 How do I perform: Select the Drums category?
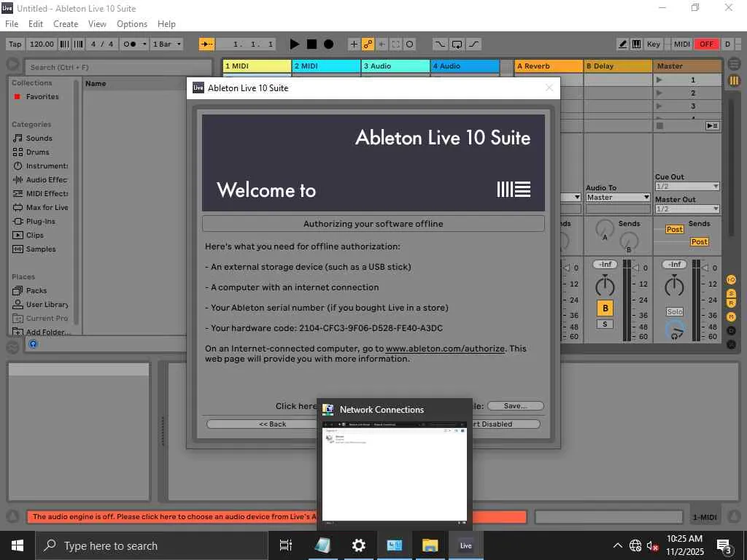[38, 152]
